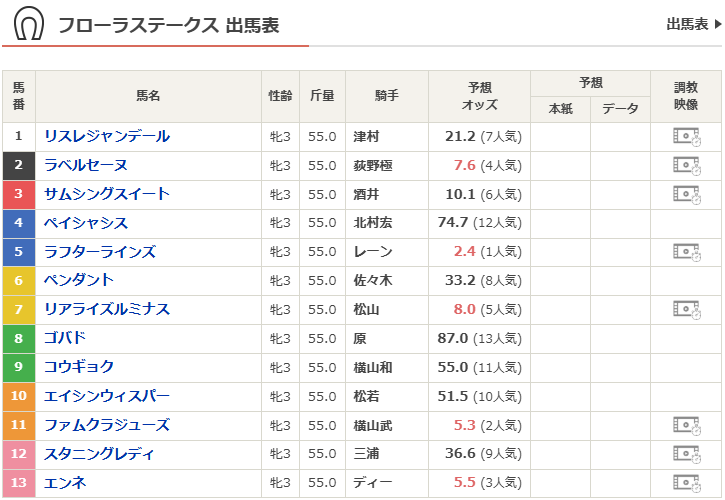Play training video for リスレジャンデール
Viewport: 725px width, 500px height.
(686, 137)
